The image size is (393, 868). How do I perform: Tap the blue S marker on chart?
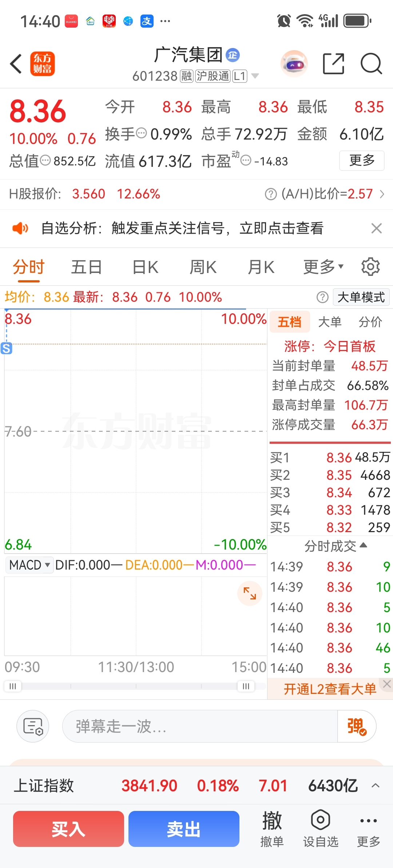click(7, 348)
